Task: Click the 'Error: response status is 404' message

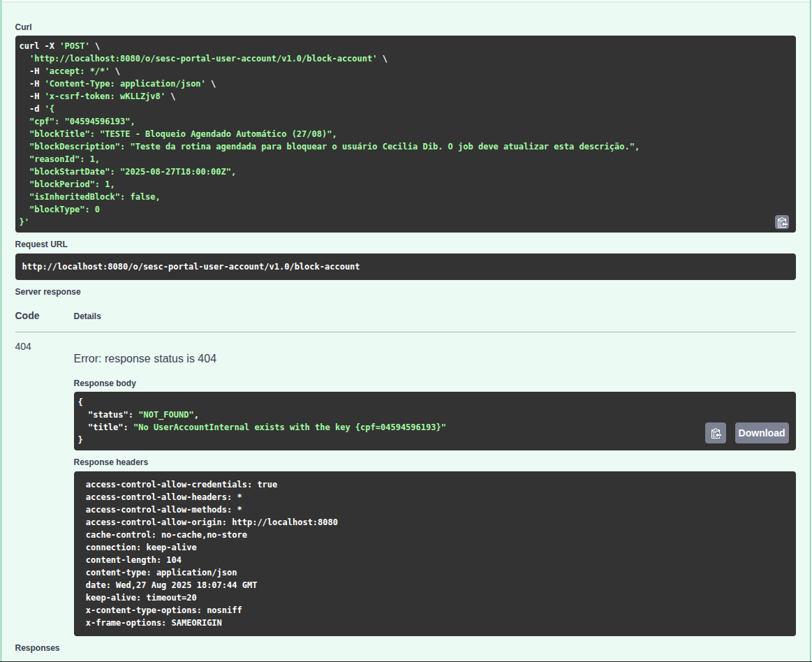Action: [145, 358]
